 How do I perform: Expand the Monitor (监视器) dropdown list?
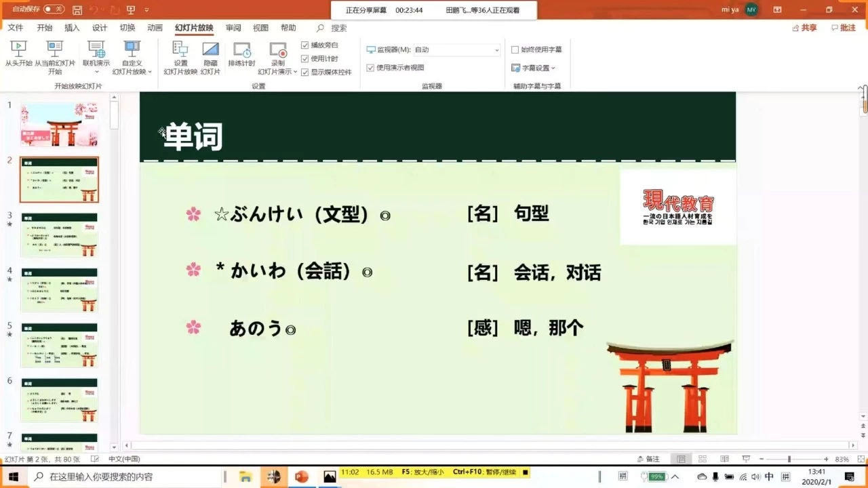496,50
